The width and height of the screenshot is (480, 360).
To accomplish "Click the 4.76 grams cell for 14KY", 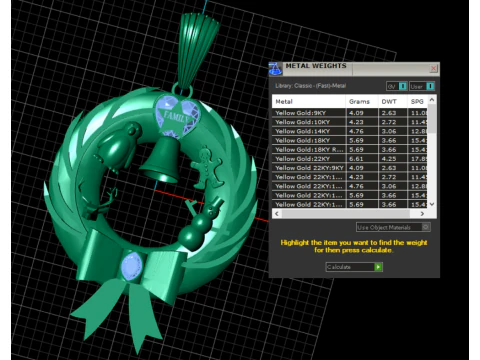I will tap(362, 131).
